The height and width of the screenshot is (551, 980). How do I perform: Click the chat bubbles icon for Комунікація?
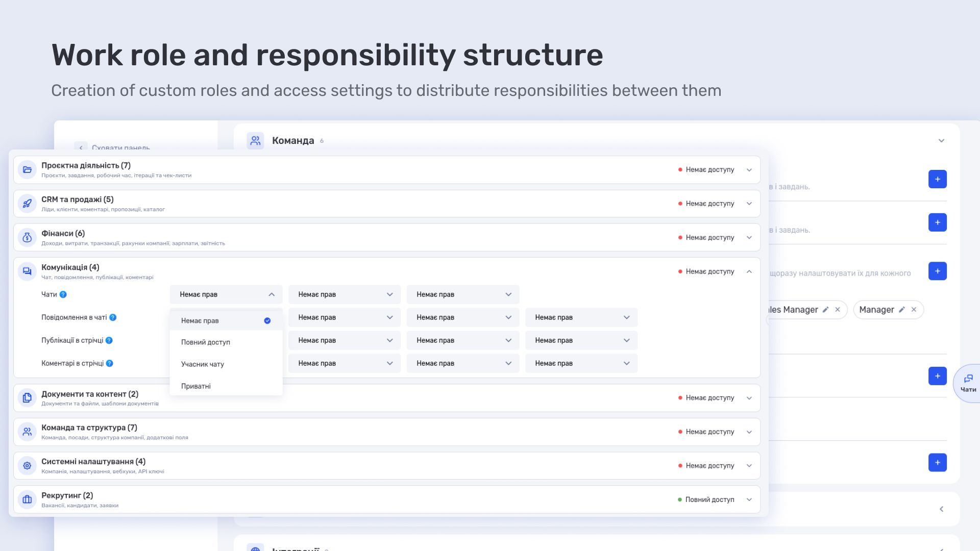click(x=27, y=271)
